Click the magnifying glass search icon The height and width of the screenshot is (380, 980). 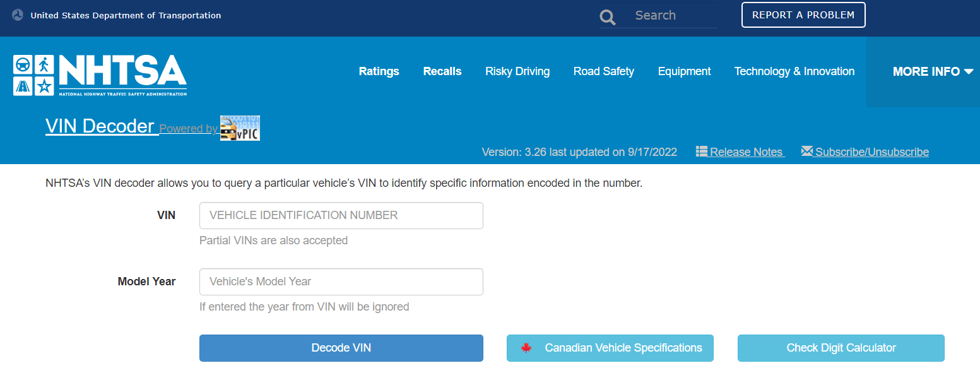607,16
